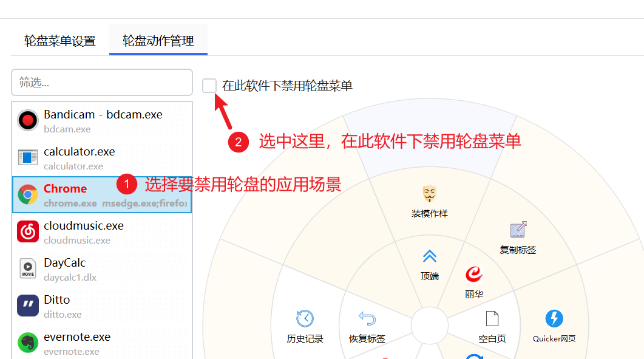Click the 丽华 red swirl icon
The width and height of the screenshot is (644, 359).
click(474, 275)
